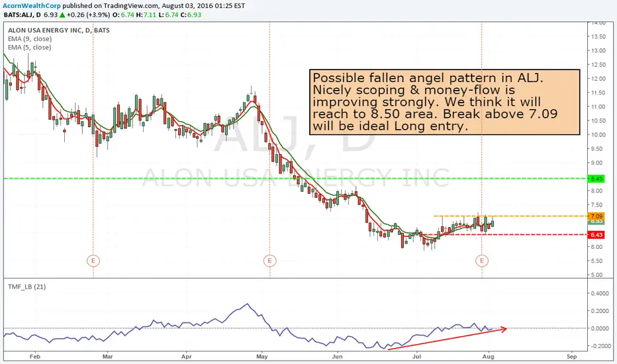Click the Aug label on time axis
Screen dimensions: 617x364
(x=489, y=357)
